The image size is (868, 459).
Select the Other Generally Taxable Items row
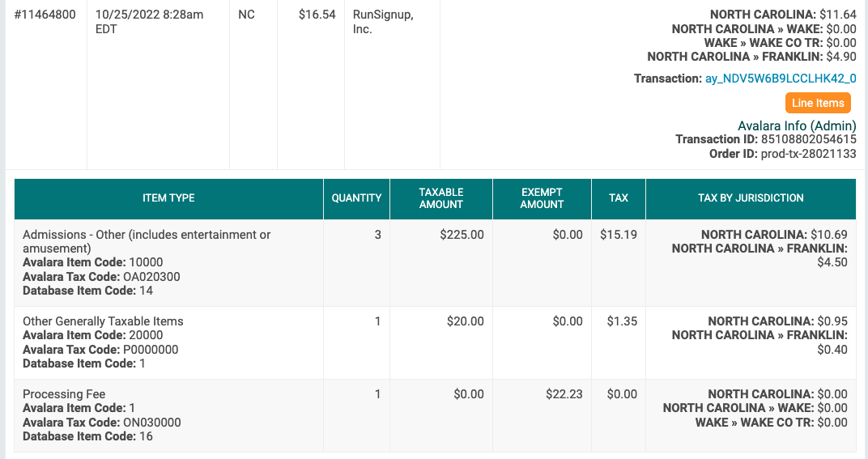(103, 321)
